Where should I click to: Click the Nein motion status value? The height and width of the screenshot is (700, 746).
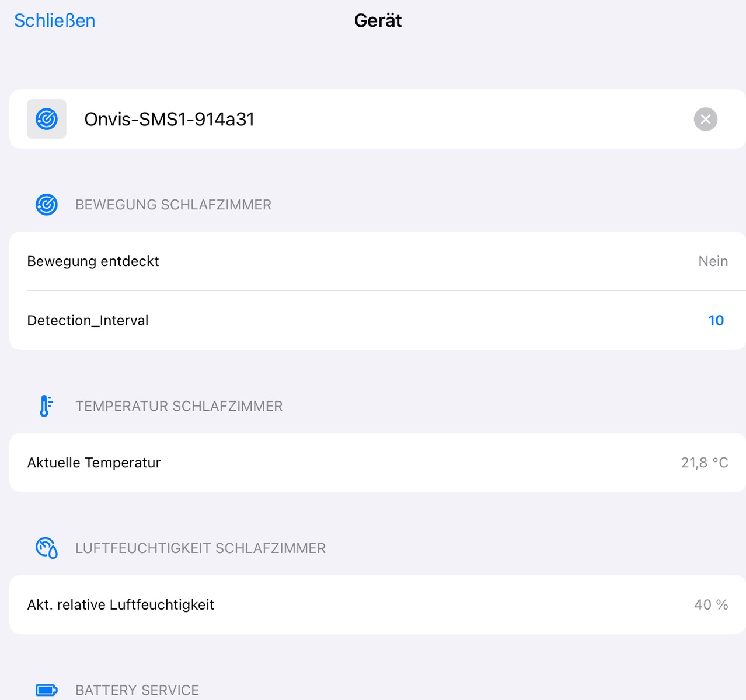pos(713,261)
